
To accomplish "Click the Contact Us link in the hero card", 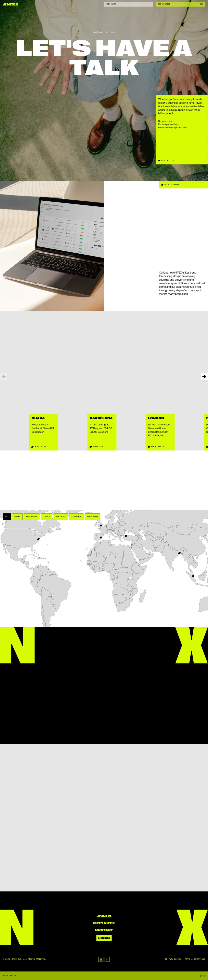I will pyautogui.click(x=166, y=161).
